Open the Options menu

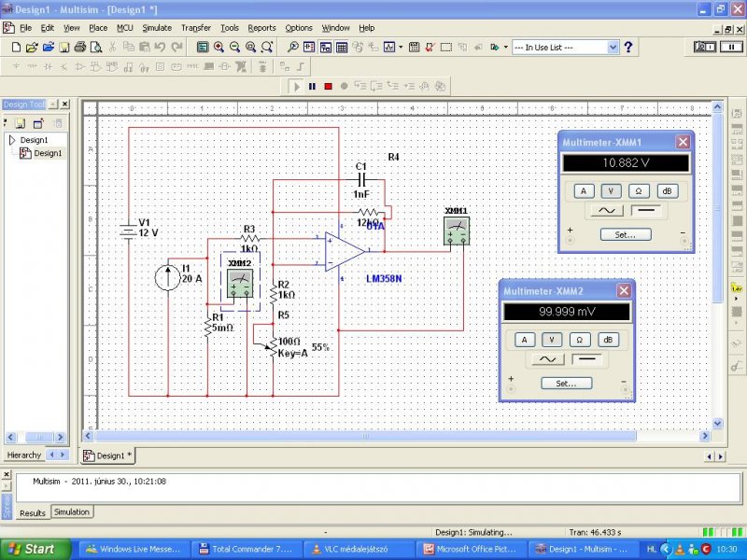click(299, 28)
